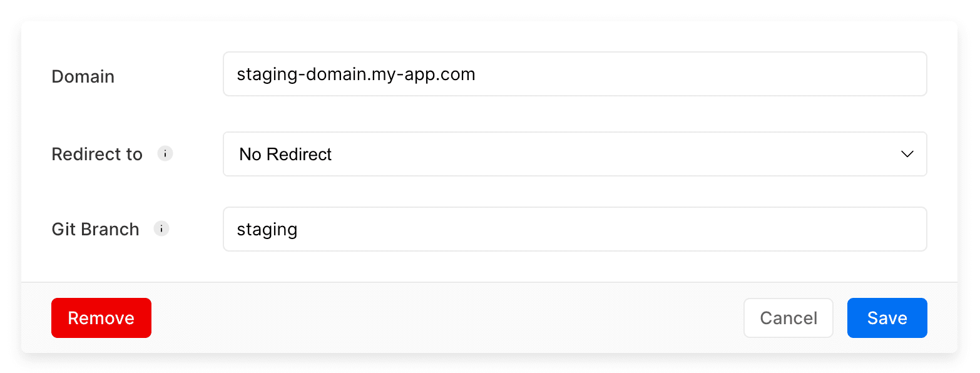Viewport: 980px width, 373px height.
Task: Save the domain configuration
Action: click(x=887, y=318)
